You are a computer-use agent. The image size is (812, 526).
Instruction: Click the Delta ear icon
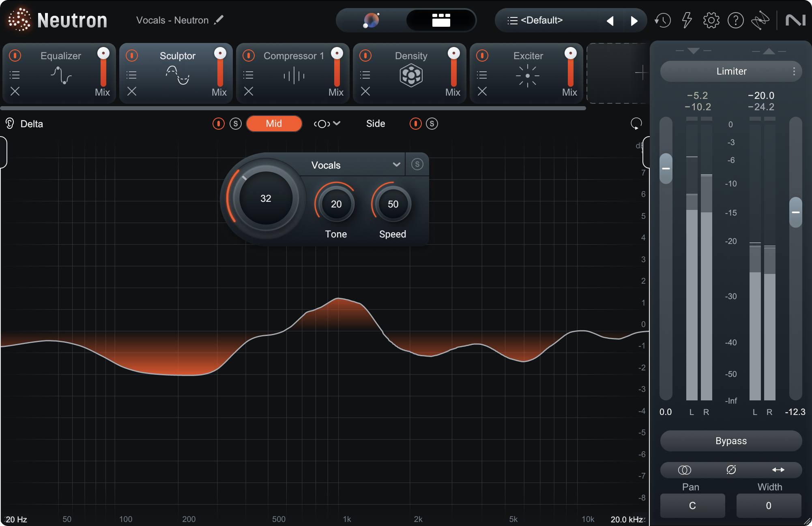(x=10, y=124)
